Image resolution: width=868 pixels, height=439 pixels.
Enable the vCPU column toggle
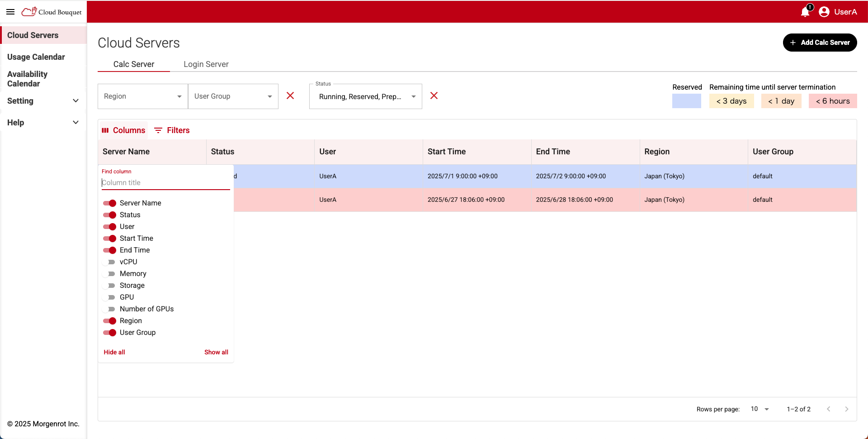coord(109,262)
